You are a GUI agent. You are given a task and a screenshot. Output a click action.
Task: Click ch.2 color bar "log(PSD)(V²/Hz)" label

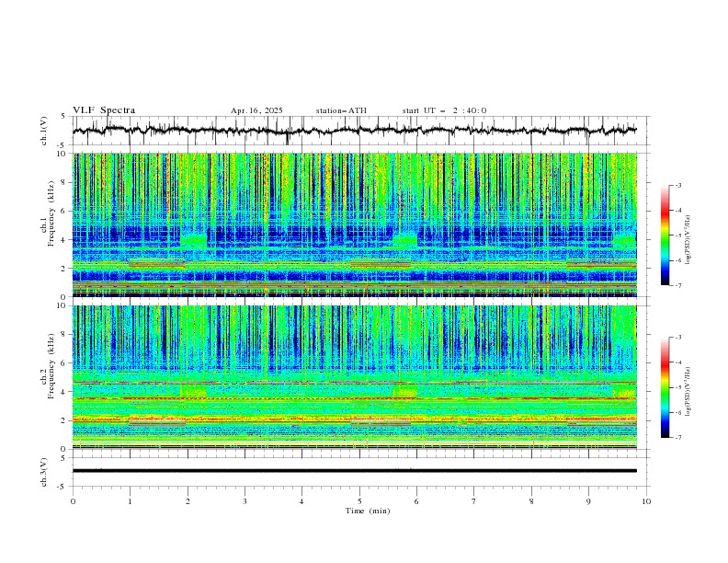point(688,391)
